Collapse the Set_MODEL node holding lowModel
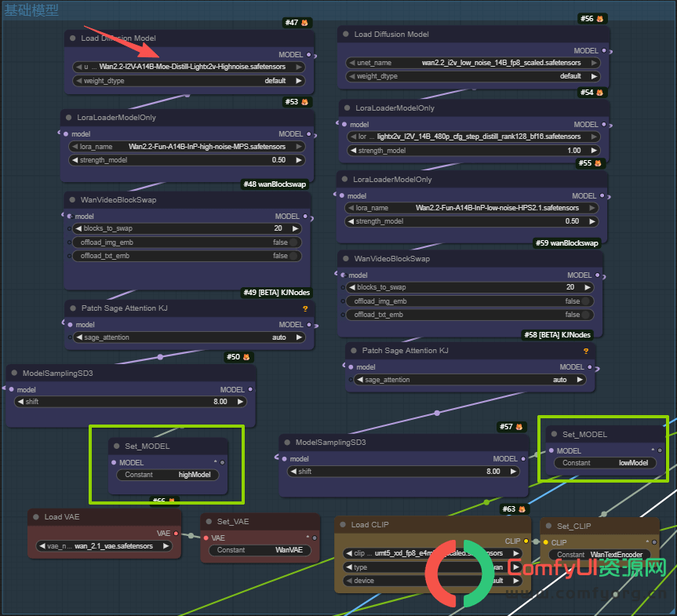This screenshot has width=677, height=616. click(x=555, y=434)
